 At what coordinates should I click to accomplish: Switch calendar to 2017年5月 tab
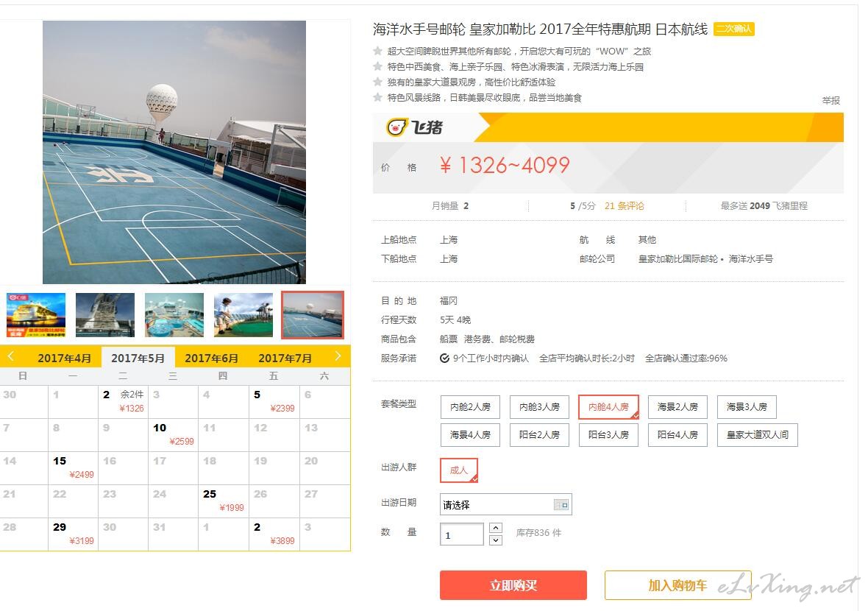[x=138, y=358]
